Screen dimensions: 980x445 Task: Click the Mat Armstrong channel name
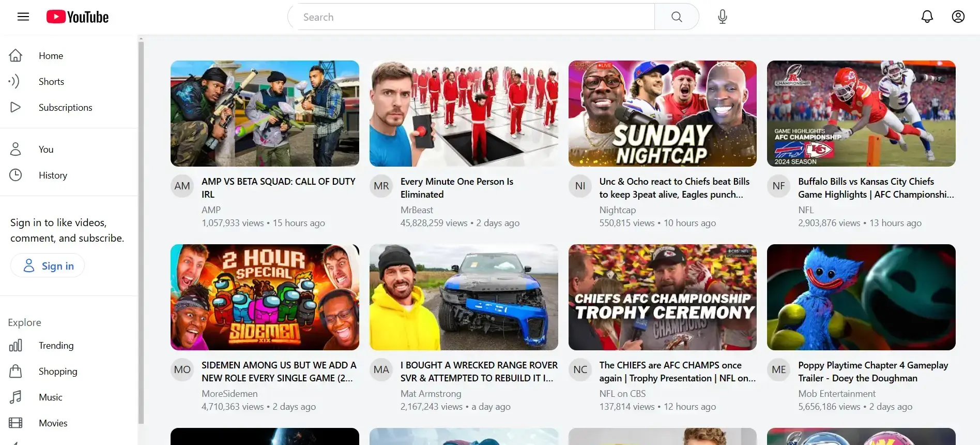[x=431, y=394]
